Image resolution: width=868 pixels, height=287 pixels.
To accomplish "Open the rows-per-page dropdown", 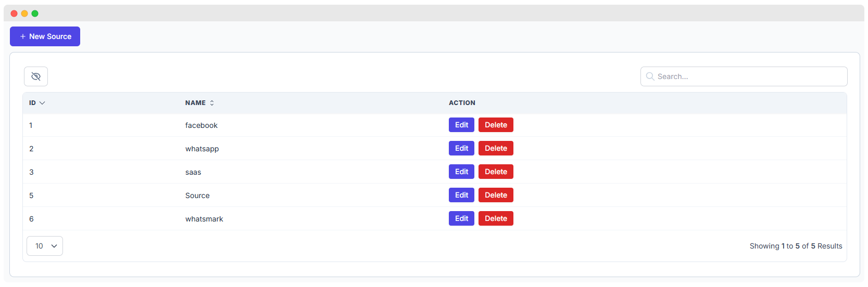I will 45,246.
